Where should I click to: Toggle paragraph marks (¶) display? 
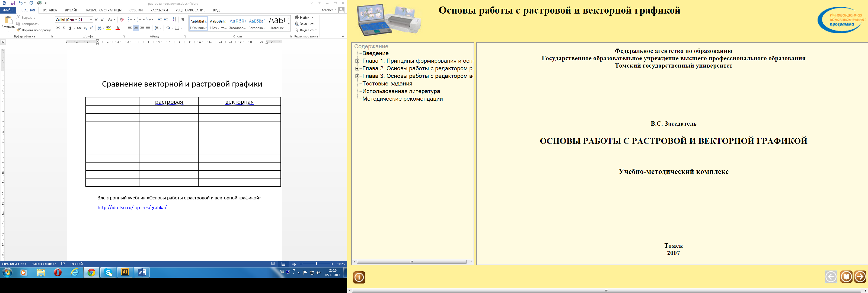pyautogui.click(x=183, y=20)
